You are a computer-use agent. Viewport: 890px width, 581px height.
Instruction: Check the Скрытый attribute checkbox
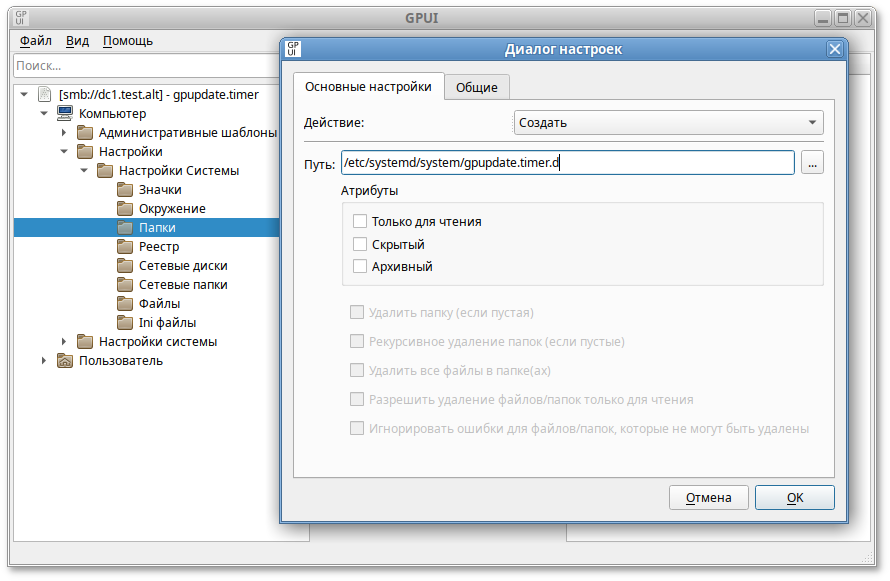click(360, 244)
